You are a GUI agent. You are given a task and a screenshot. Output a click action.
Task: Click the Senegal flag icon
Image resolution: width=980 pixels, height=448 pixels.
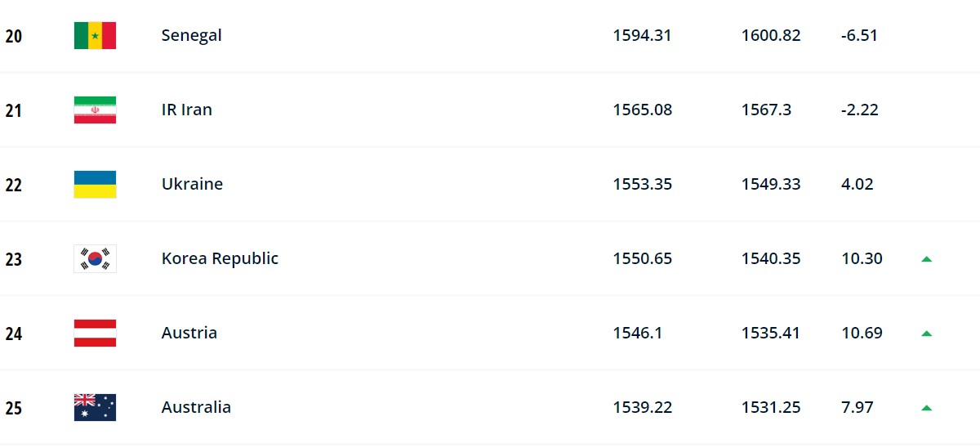pyautogui.click(x=95, y=35)
